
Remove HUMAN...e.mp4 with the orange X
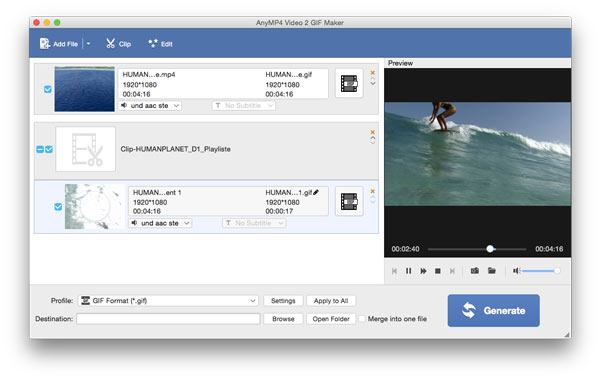[372, 73]
